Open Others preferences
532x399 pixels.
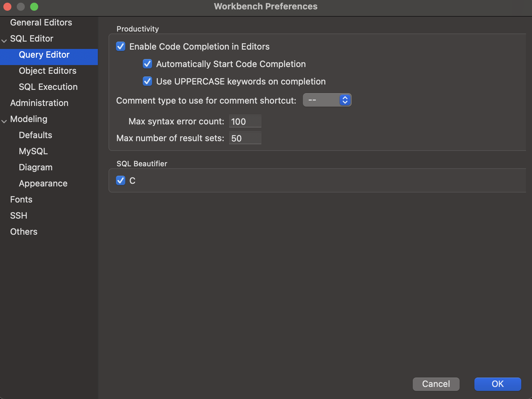pyautogui.click(x=24, y=232)
